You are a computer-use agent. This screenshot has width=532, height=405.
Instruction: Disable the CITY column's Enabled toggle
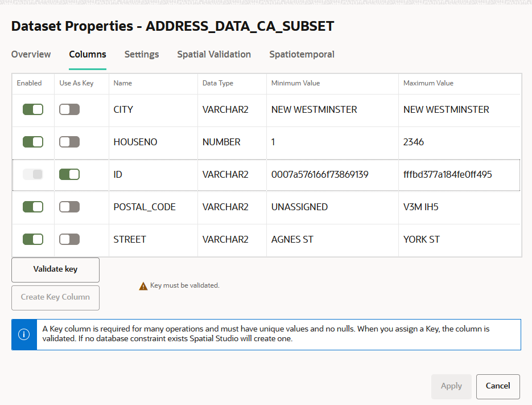[32, 108]
